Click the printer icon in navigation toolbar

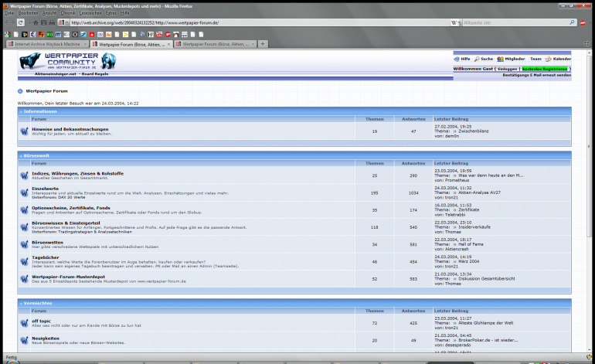(x=52, y=22)
